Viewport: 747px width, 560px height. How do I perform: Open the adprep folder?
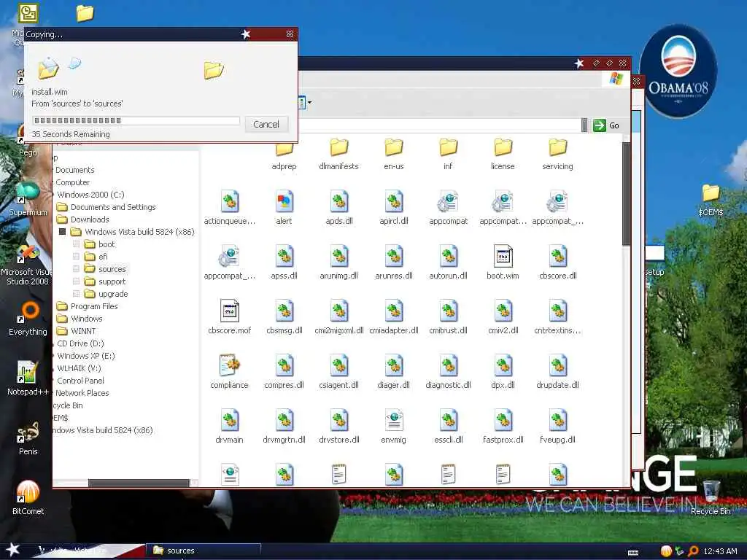pyautogui.click(x=284, y=154)
